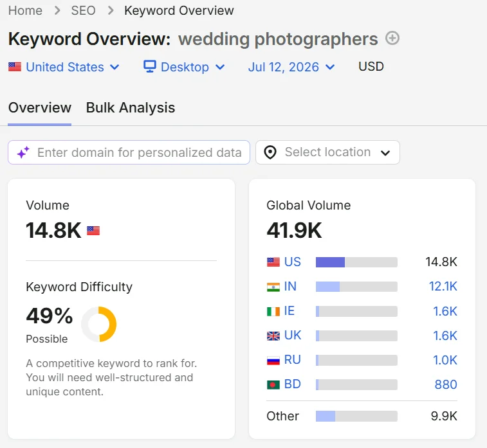Click the US flag beside 14.8K volume
487x448 pixels.
coord(93,231)
